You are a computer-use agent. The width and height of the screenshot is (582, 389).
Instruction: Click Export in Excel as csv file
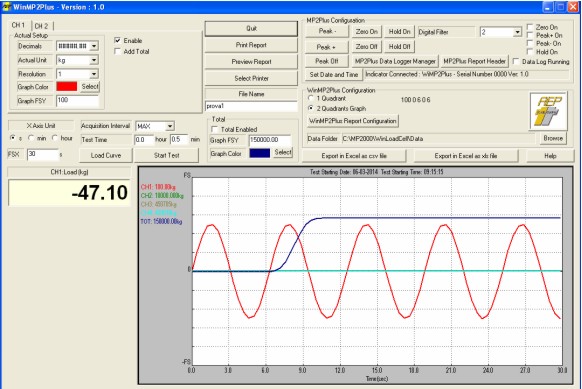[x=354, y=156]
